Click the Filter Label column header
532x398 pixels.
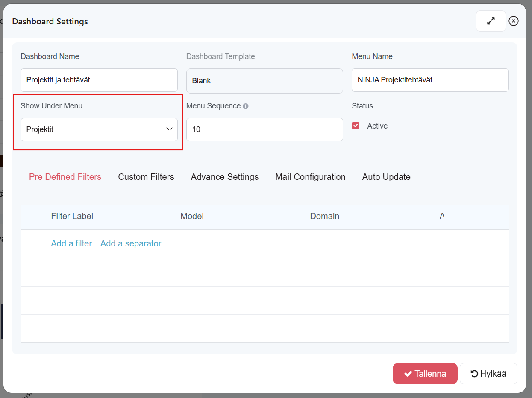tap(72, 216)
